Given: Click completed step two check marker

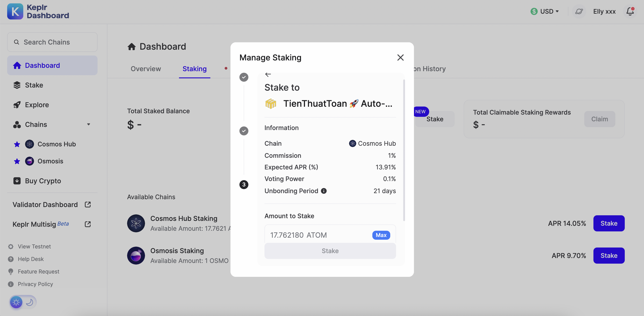Looking at the screenshot, I should pyautogui.click(x=244, y=131).
